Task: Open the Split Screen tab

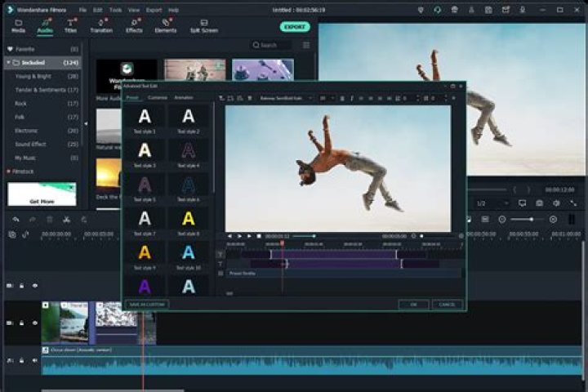Action: tap(203, 26)
